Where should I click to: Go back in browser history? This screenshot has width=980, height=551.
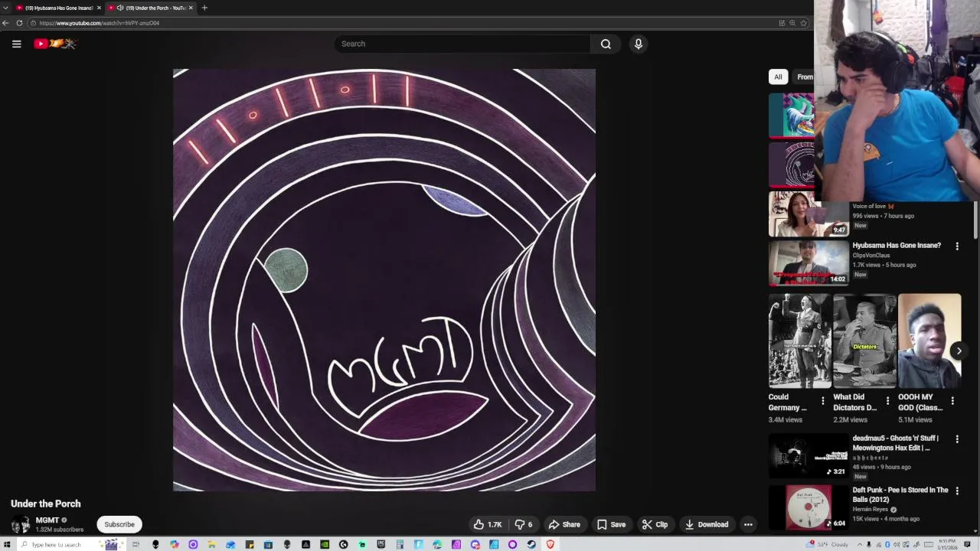tap(5, 23)
